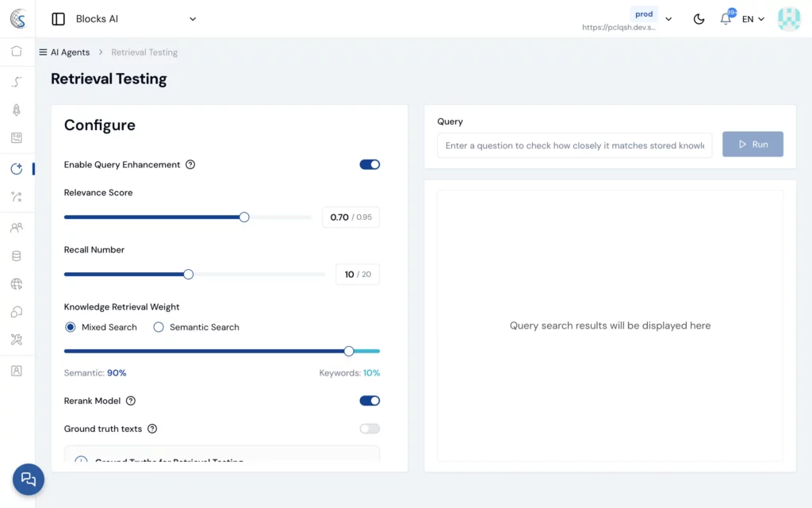Viewport: 812px width, 508px height.
Task: Open the EN language selector
Action: pos(753,19)
